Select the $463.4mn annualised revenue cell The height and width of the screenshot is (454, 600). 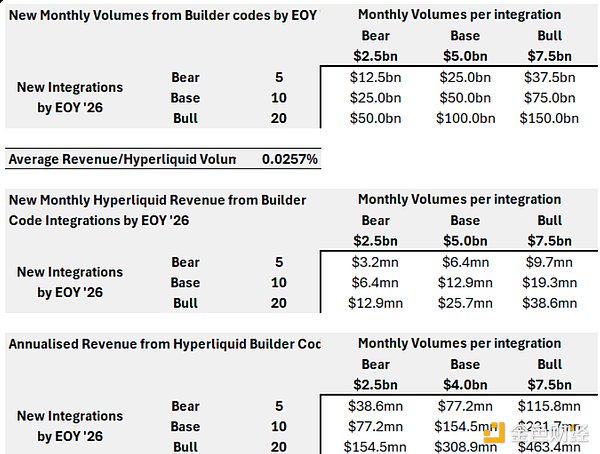pos(549,446)
